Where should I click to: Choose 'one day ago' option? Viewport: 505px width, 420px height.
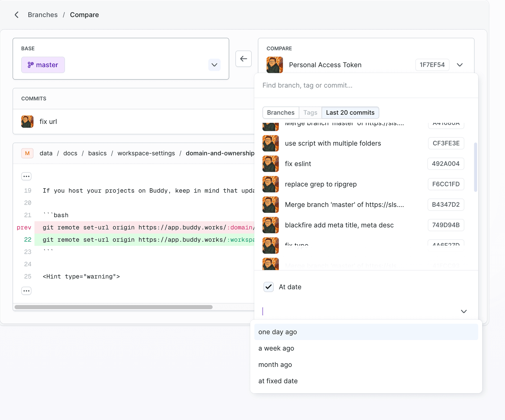(366, 332)
